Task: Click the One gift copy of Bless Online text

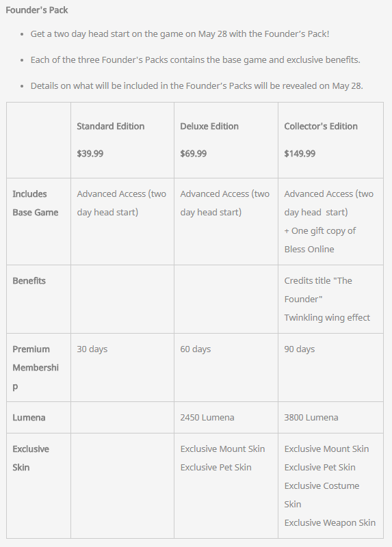Action: pos(320,240)
